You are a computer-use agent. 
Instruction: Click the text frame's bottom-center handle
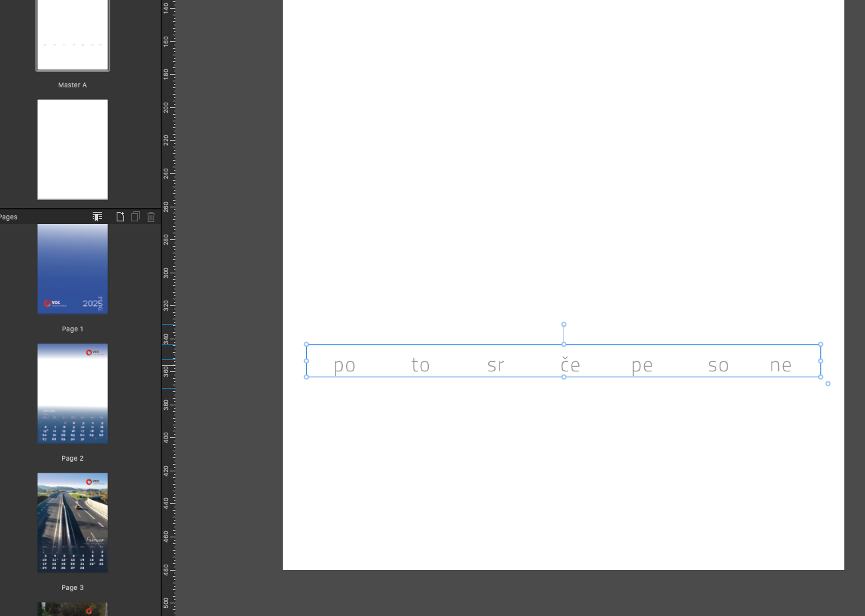[564, 377]
